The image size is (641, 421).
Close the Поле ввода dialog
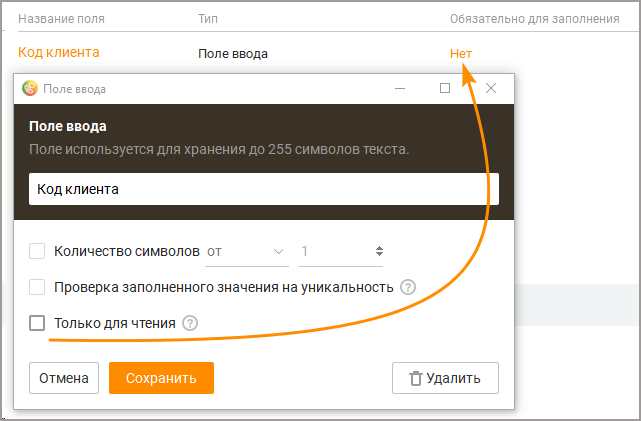tap(491, 88)
